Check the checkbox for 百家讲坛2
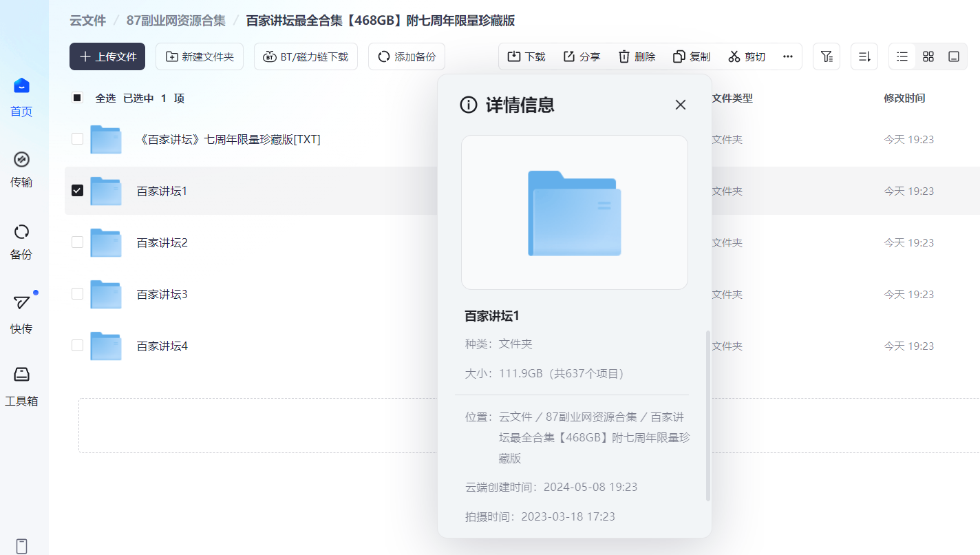This screenshot has width=980, height=555. [77, 242]
